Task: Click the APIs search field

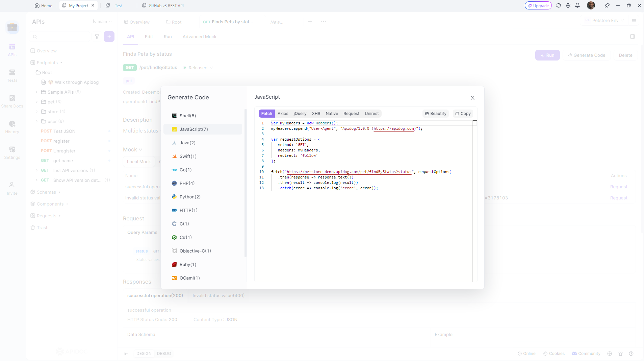Action: click(60, 37)
